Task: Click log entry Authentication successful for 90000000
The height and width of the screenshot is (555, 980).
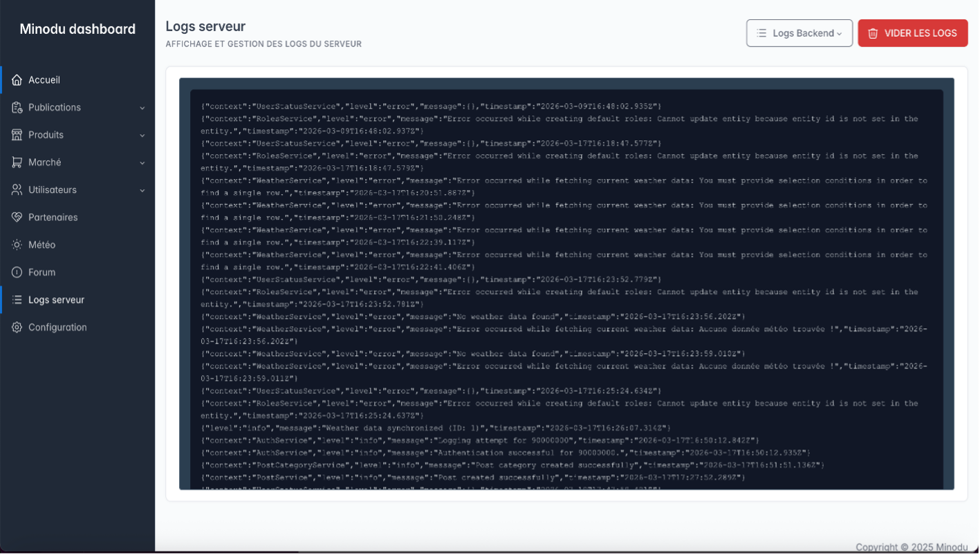Action: [x=506, y=453]
